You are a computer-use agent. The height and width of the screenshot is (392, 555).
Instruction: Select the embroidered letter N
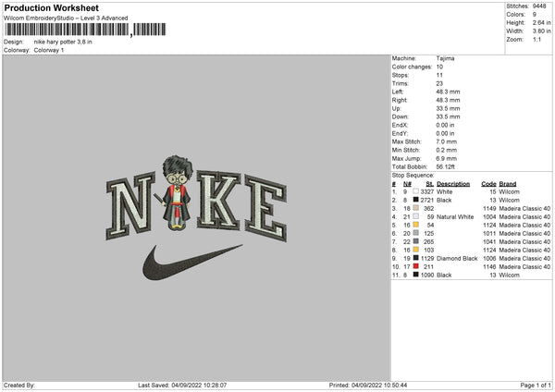point(130,205)
